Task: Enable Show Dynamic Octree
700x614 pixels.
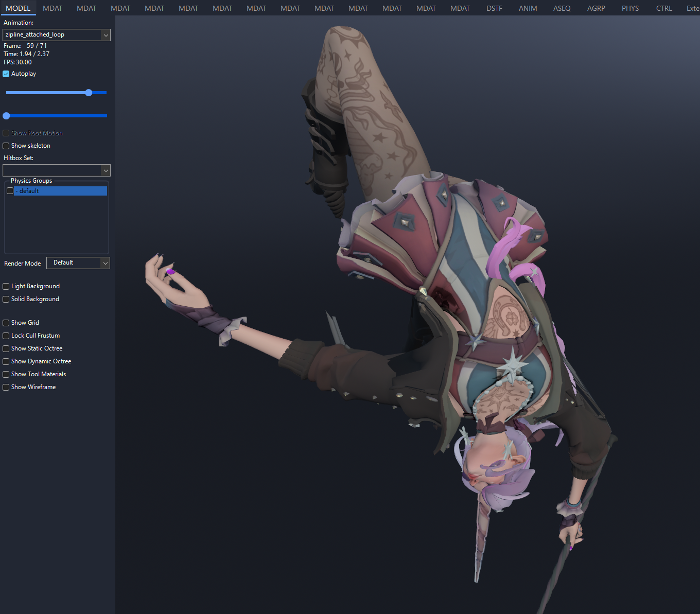Action: click(x=6, y=362)
